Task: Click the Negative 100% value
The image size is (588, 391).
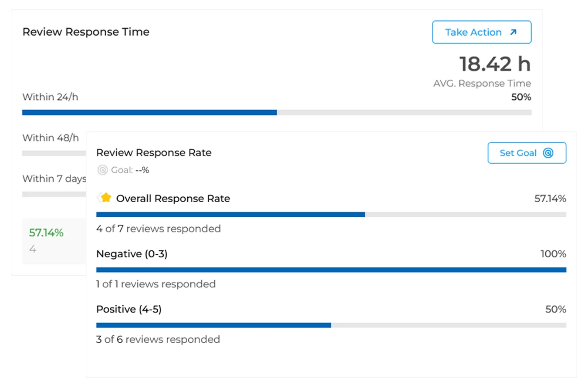Action: coord(553,254)
